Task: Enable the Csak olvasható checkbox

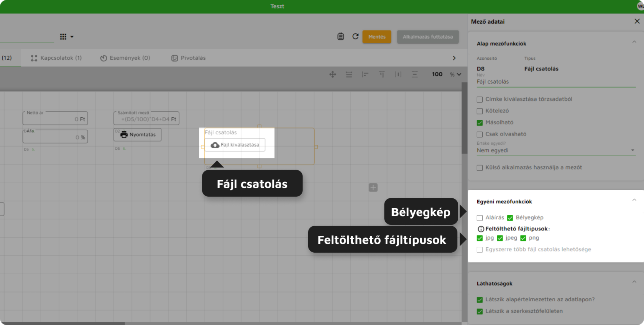Action: tap(480, 134)
